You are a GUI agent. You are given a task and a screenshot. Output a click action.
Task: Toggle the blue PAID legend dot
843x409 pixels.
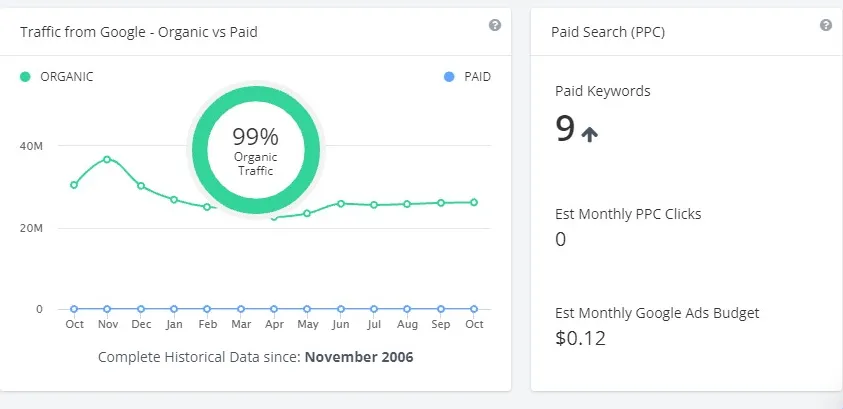[x=449, y=77]
